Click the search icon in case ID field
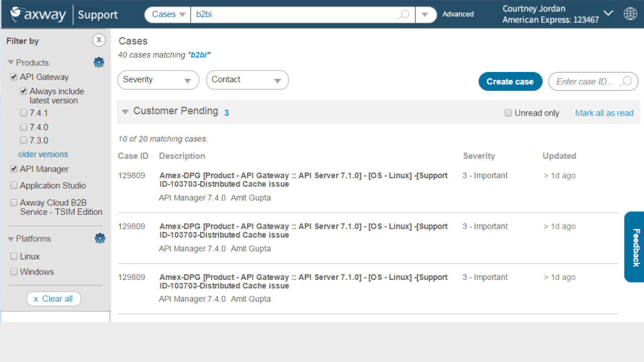The height and width of the screenshot is (362, 644). pyautogui.click(x=625, y=81)
